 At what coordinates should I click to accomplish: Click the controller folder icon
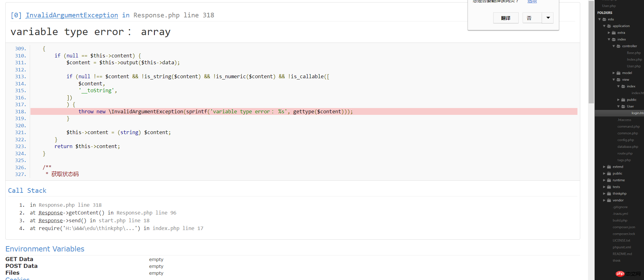pos(619,46)
